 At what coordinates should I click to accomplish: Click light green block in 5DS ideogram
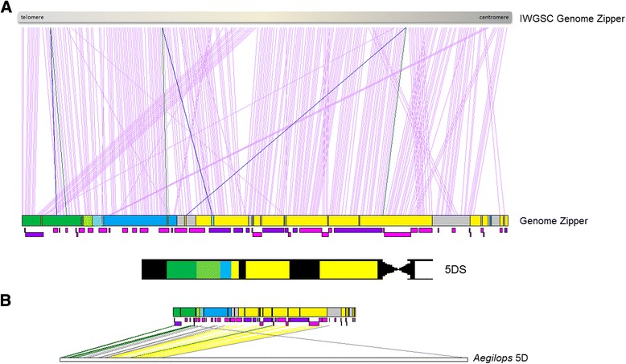(x=208, y=270)
